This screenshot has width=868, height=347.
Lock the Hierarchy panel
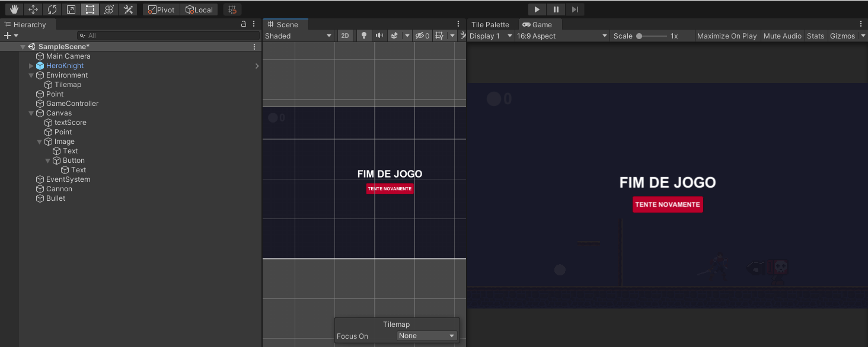pyautogui.click(x=244, y=24)
